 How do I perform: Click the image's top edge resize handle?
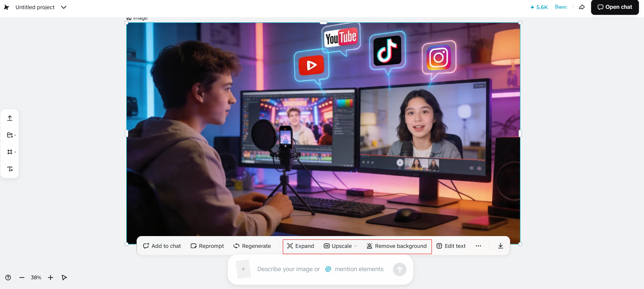324,23
